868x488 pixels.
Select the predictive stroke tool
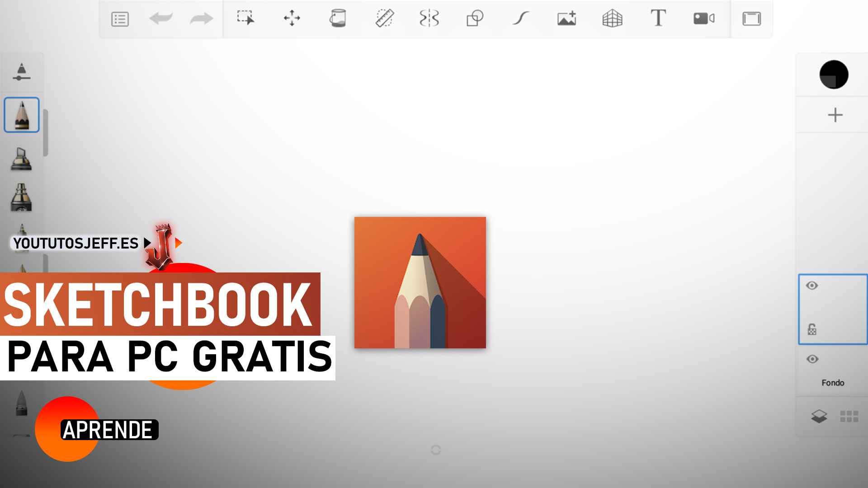click(x=520, y=19)
